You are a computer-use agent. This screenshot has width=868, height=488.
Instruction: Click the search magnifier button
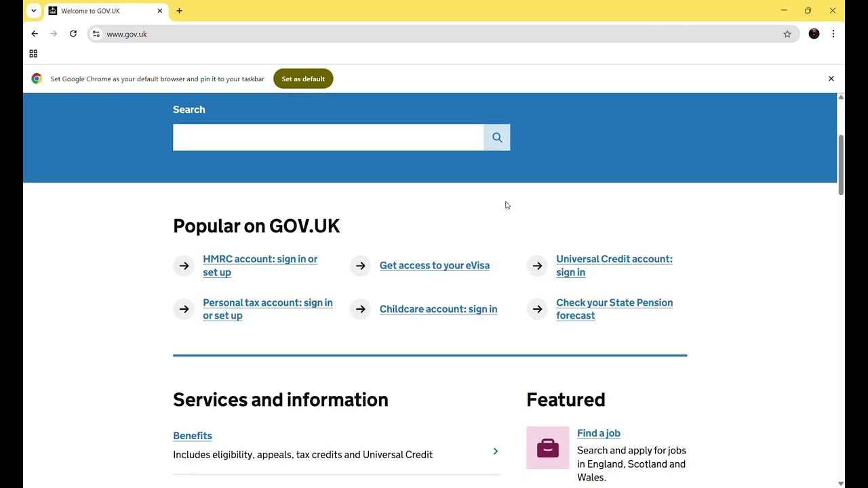pos(497,138)
